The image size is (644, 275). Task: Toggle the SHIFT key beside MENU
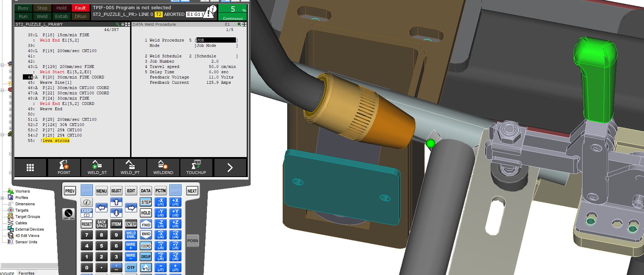click(87, 191)
